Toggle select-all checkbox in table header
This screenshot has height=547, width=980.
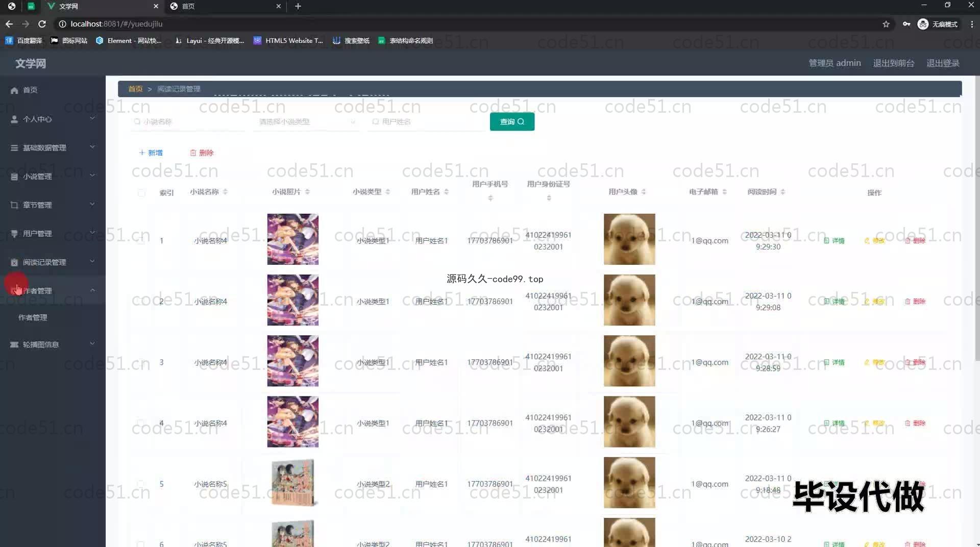(141, 193)
